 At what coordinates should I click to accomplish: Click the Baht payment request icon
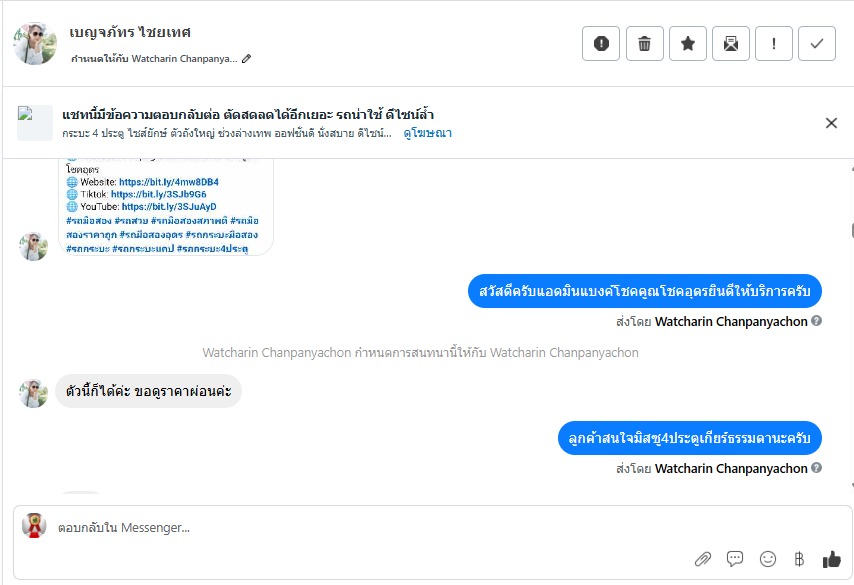coord(799,558)
